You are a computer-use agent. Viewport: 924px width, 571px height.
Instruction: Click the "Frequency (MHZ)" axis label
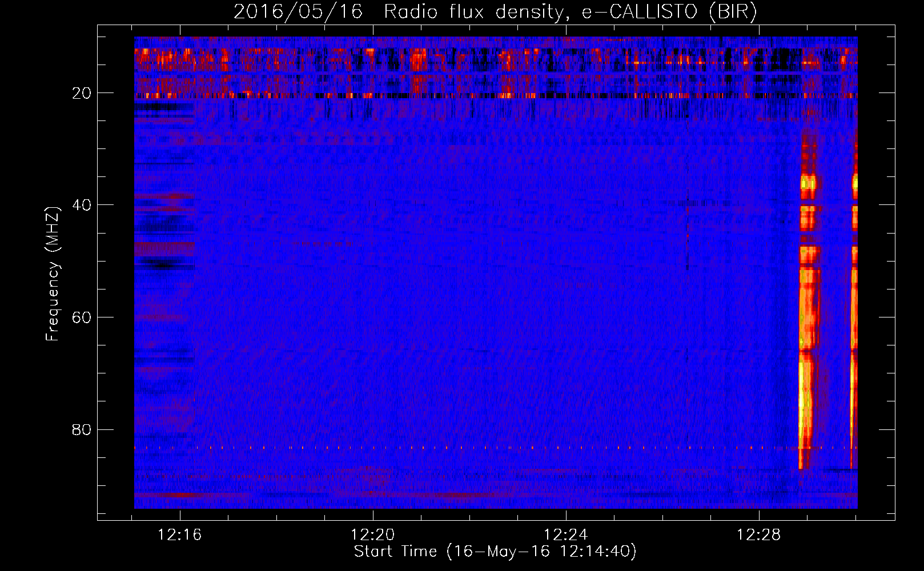(x=53, y=274)
